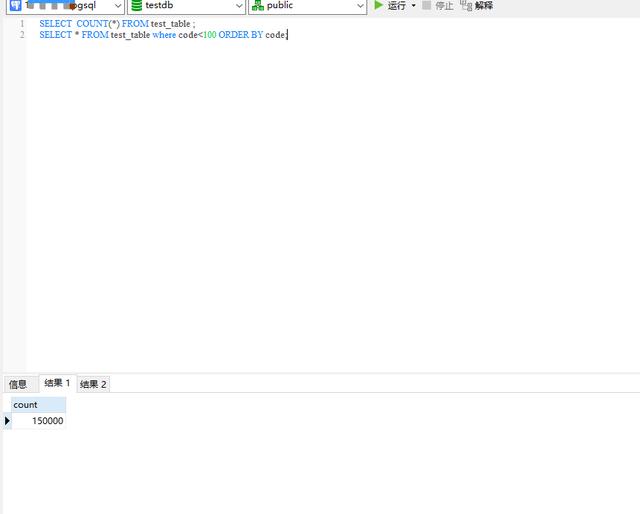The height and width of the screenshot is (514, 640).
Task: Expand the run options arrow next to 运行
Action: tap(413, 6)
